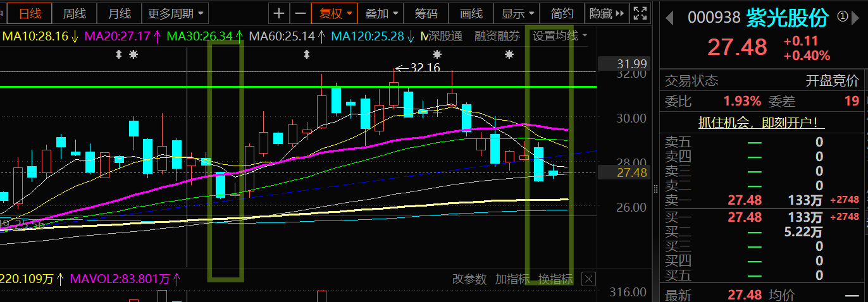868x302 pixels.
Task: Click the 卖五 order row
Action: 762,142
